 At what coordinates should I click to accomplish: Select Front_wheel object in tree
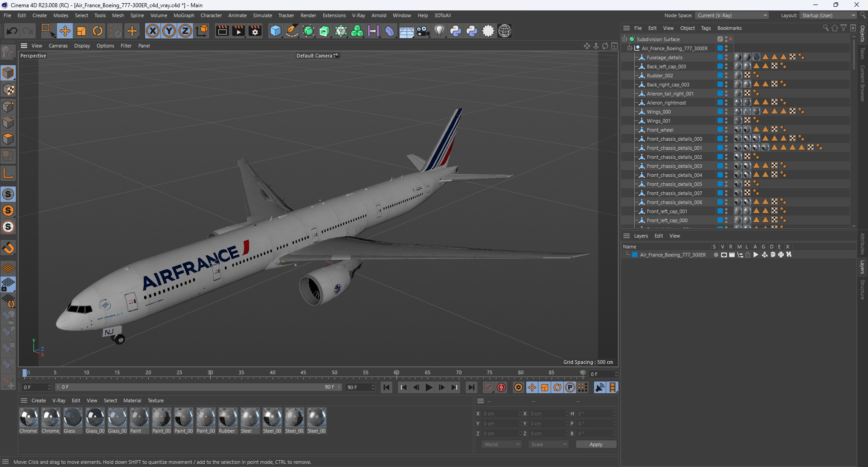click(660, 130)
